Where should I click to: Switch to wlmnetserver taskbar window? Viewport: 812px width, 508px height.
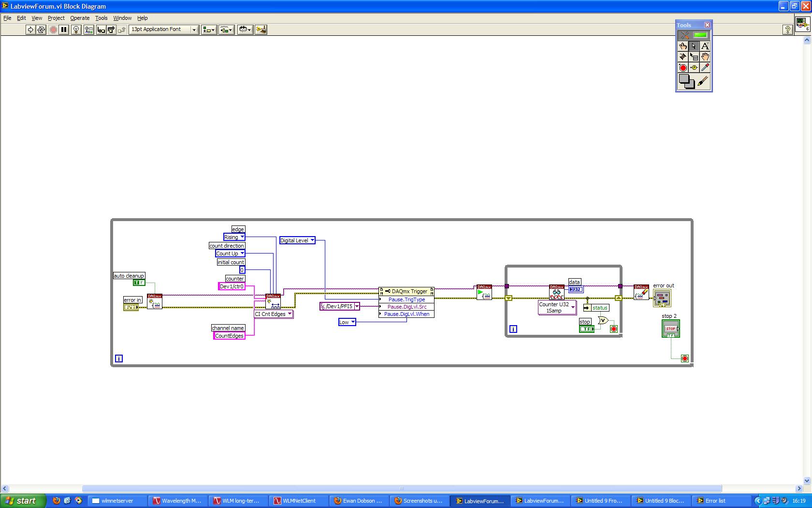(117, 501)
